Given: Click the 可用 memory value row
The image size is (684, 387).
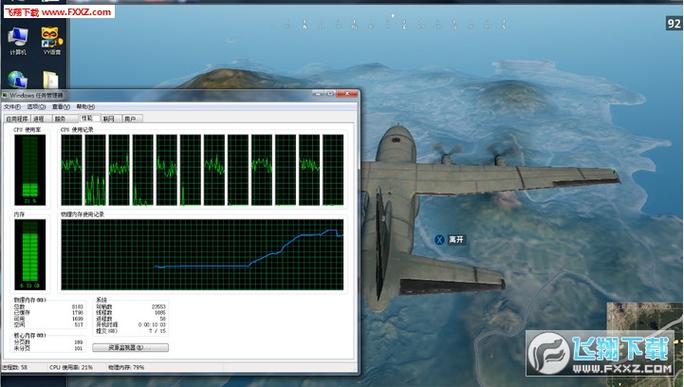Looking at the screenshot, I should (48, 319).
